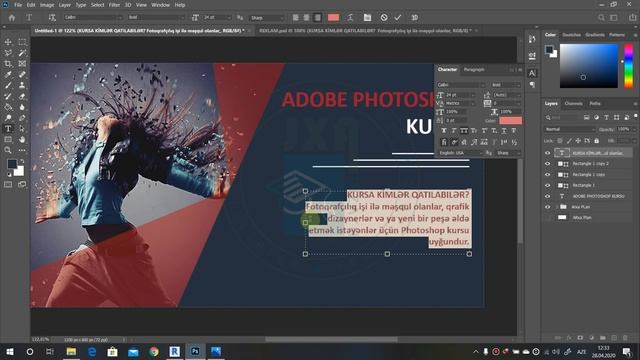Click the Home icon in options bar

pyautogui.click(x=12, y=18)
